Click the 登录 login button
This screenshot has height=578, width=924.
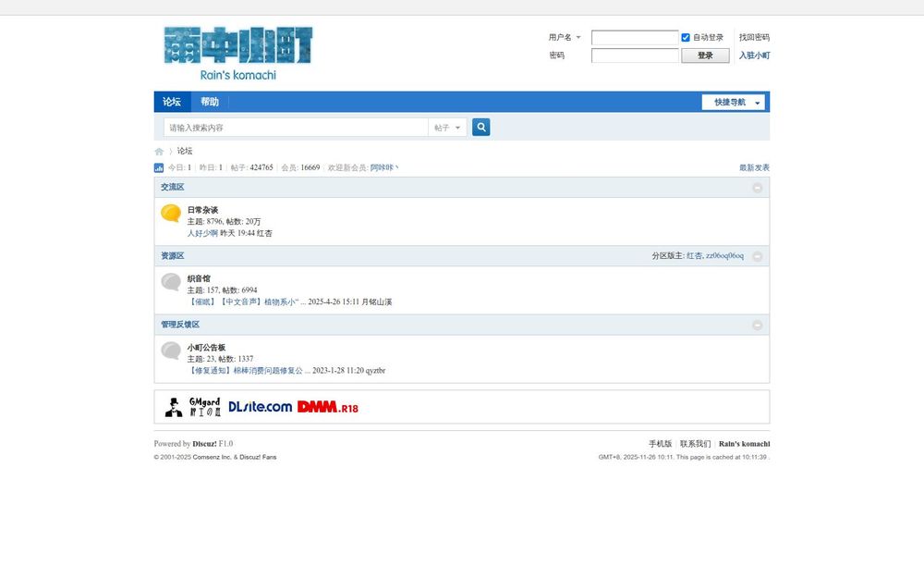click(x=705, y=55)
